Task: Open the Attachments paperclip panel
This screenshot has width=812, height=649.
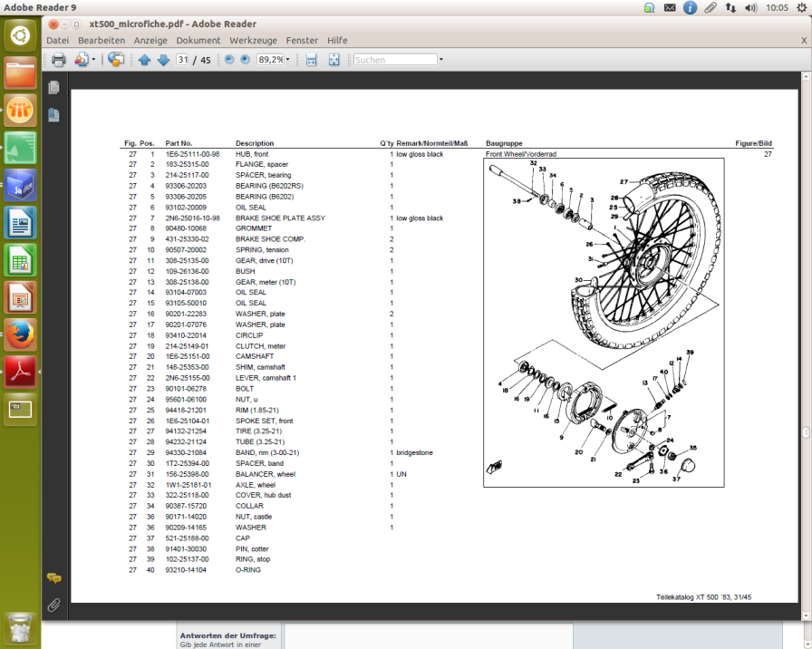Action: pos(53,604)
